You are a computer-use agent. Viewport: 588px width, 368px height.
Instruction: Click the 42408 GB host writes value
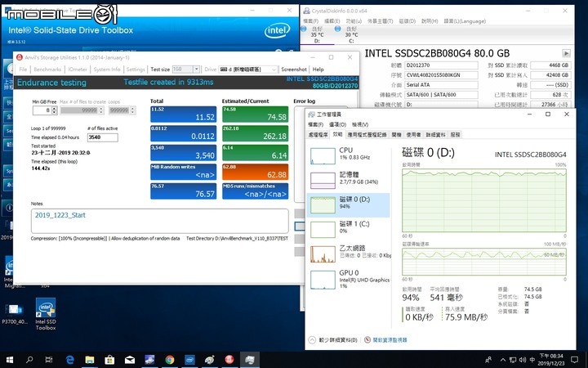[551, 75]
